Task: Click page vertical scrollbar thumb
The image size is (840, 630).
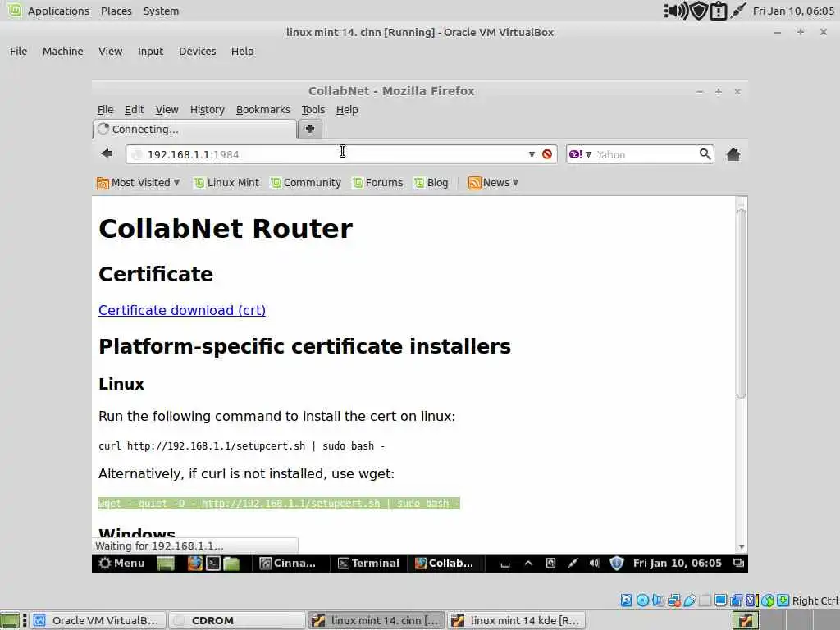Action: pos(742,304)
